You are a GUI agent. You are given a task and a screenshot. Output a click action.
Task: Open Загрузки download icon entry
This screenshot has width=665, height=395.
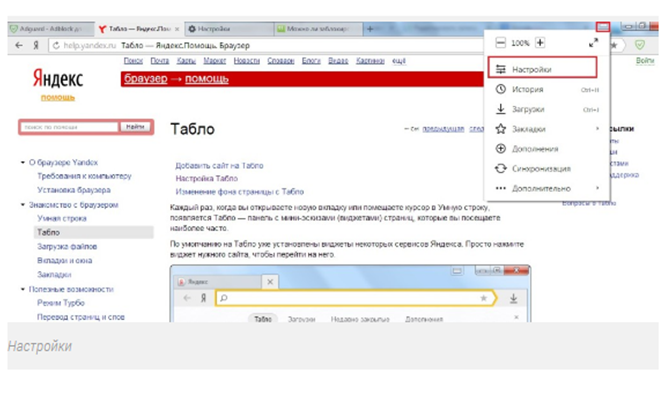click(547, 109)
